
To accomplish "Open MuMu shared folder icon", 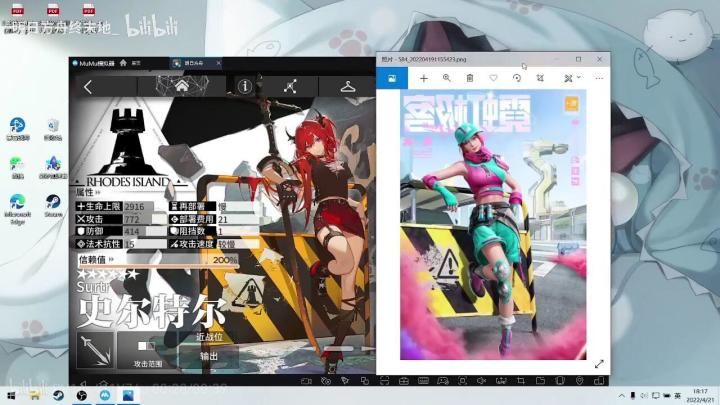I will (x=540, y=381).
